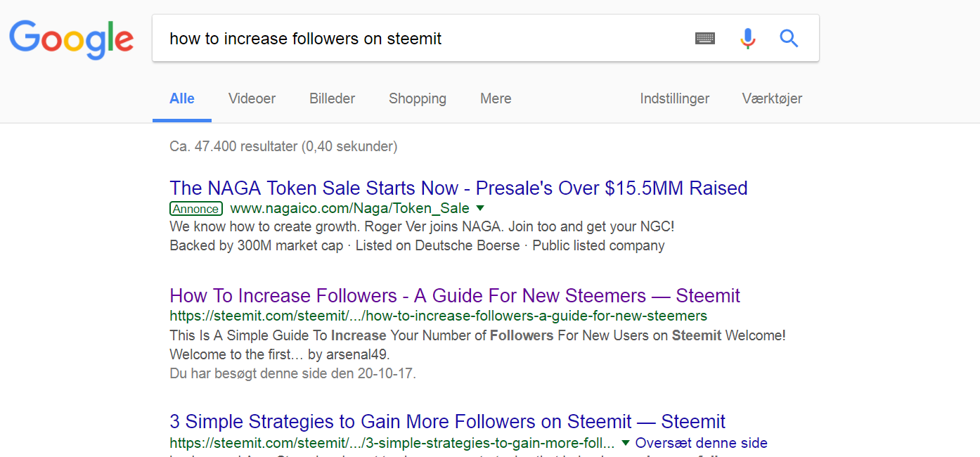980x457 pixels.
Task: Select the Alle results tab
Action: [182, 98]
